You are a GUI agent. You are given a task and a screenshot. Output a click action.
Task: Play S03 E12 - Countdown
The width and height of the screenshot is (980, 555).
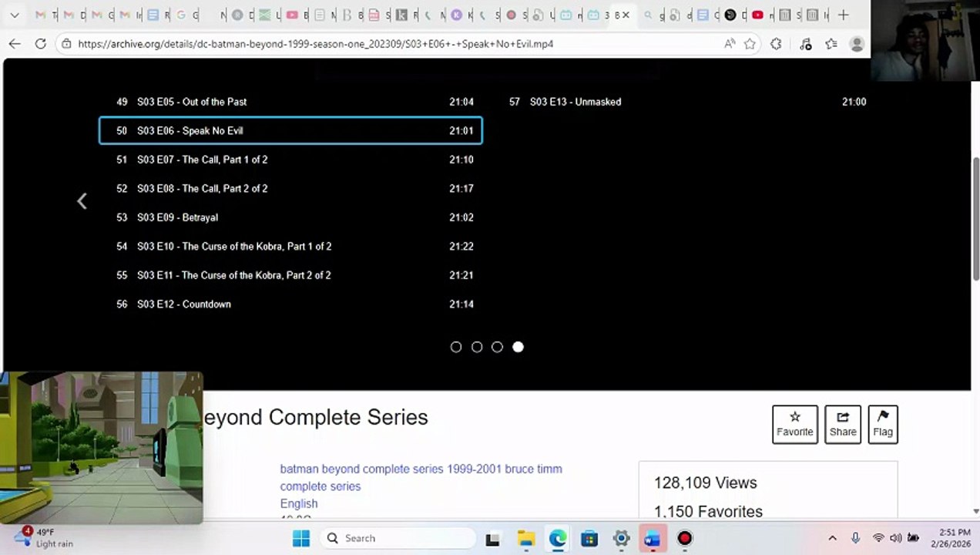point(291,304)
